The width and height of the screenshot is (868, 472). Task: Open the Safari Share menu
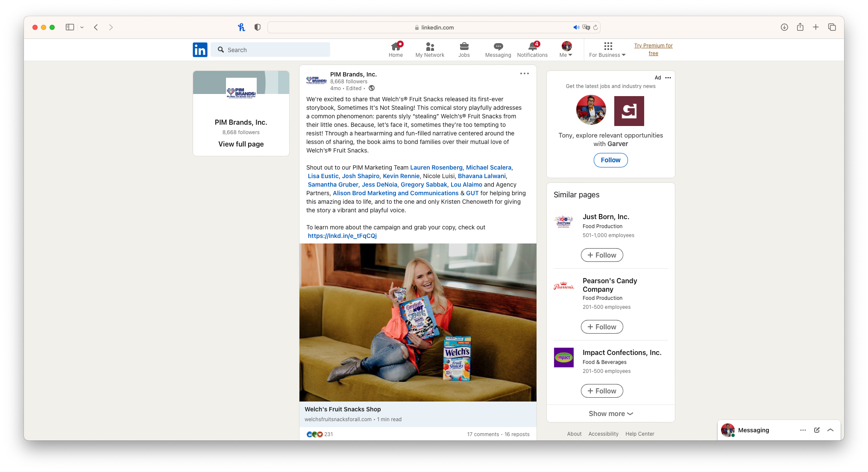(800, 27)
